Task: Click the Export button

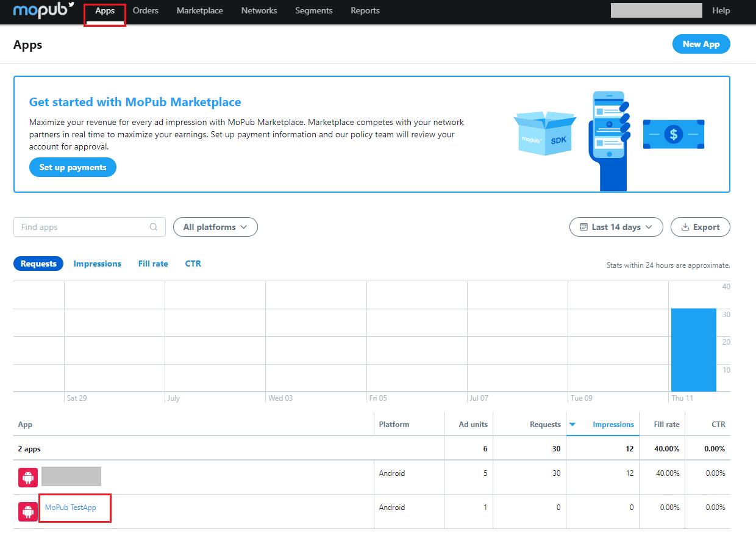Action: click(701, 227)
